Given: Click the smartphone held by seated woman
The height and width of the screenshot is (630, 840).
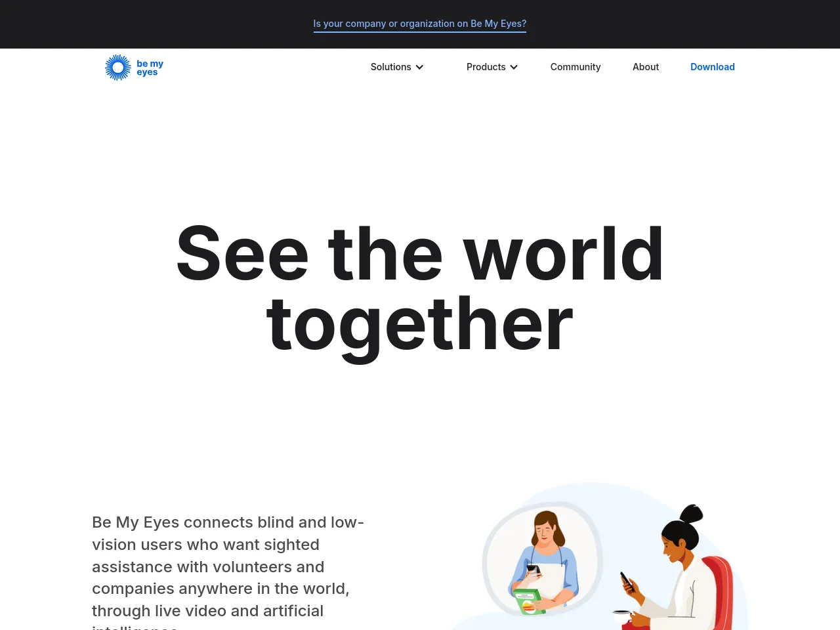Looking at the screenshot, I should [x=627, y=581].
